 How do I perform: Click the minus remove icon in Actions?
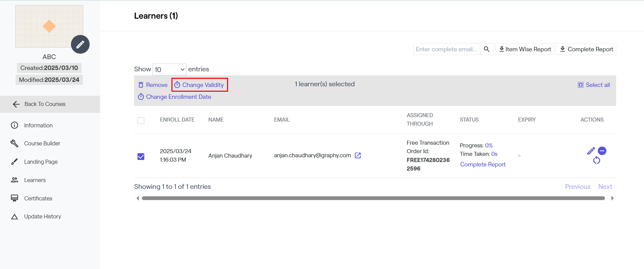[602, 151]
